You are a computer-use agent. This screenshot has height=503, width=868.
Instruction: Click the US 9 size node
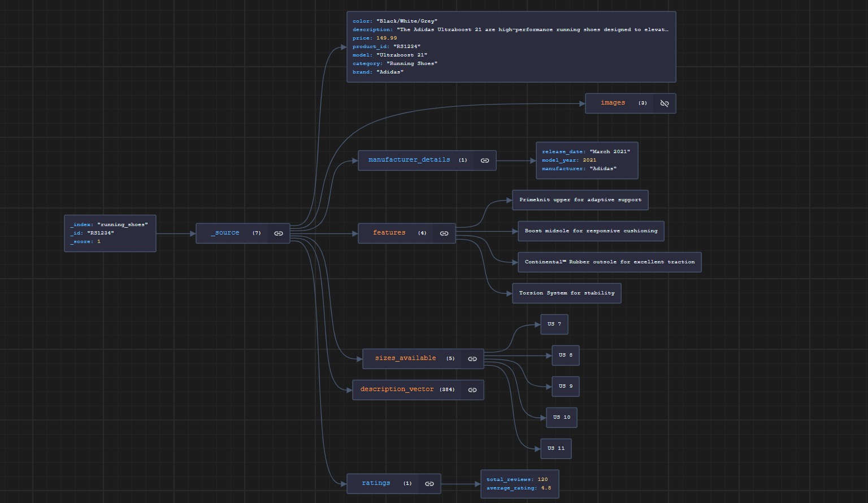[566, 387]
